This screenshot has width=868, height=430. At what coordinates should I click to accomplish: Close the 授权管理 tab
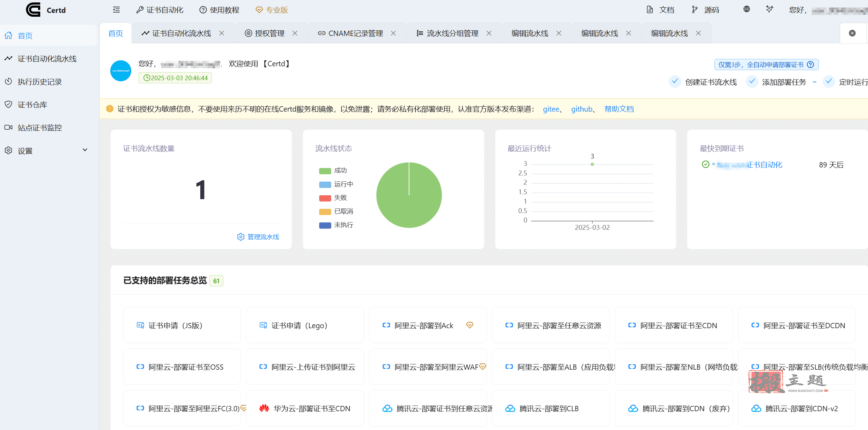point(295,33)
